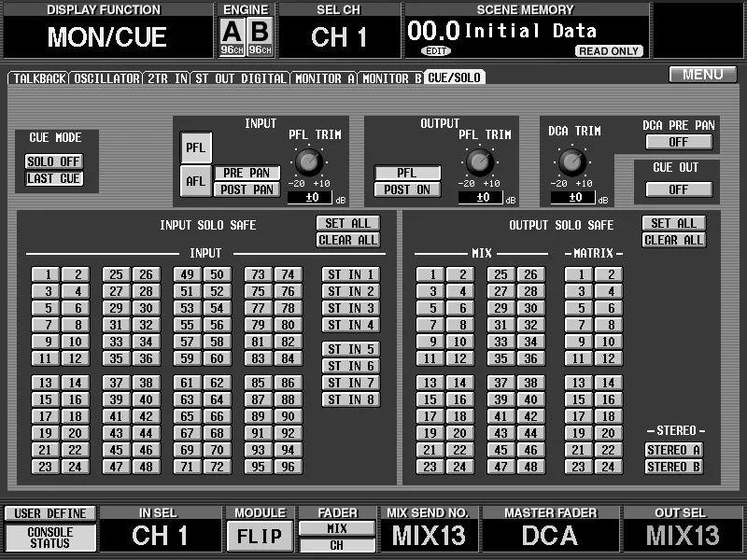Toggle solo safe for input 1
This screenshot has width=747, height=560.
coord(46,274)
